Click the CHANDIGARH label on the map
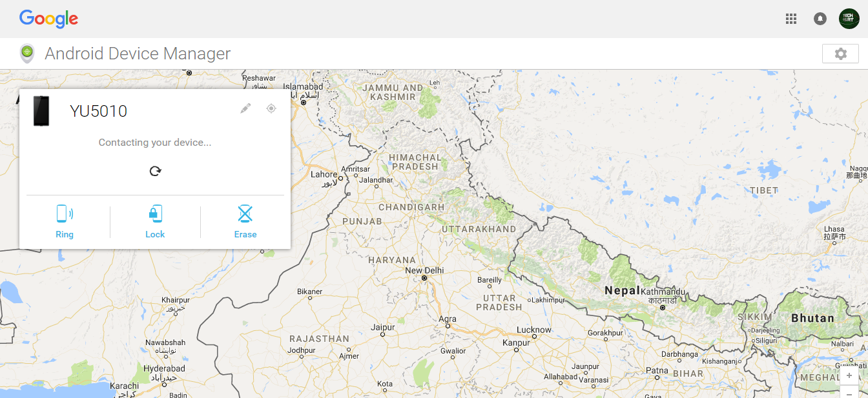Screen dimensions: 868x398 pos(411,208)
